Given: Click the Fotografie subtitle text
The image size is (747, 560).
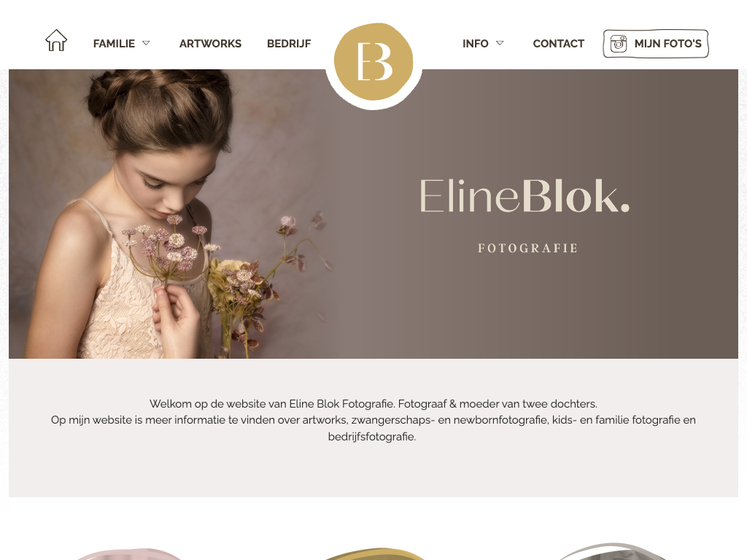Looking at the screenshot, I should click(528, 248).
